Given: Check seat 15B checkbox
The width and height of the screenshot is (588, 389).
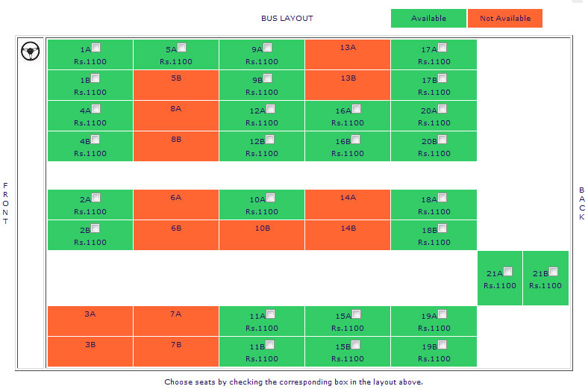Looking at the screenshot, I should (356, 345).
